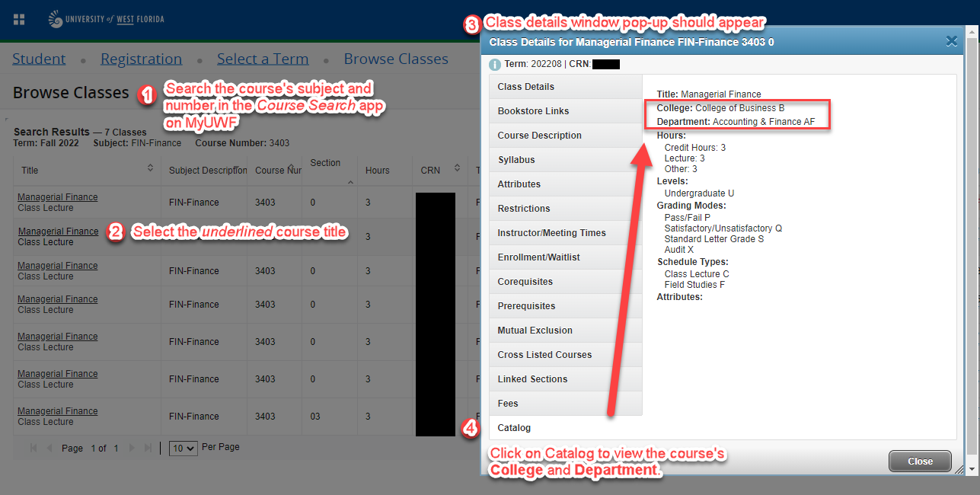Go to the last results page
The image size is (980, 495).
tap(148, 449)
